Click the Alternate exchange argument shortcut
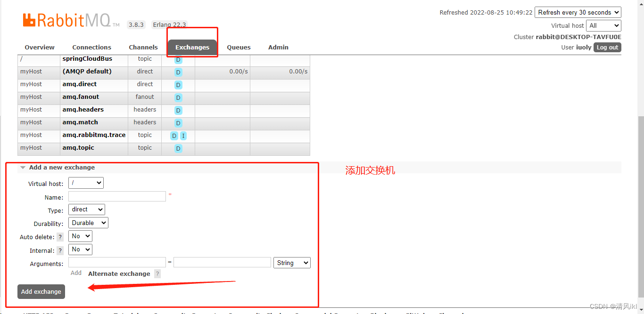The height and width of the screenshot is (314, 644). pos(119,274)
